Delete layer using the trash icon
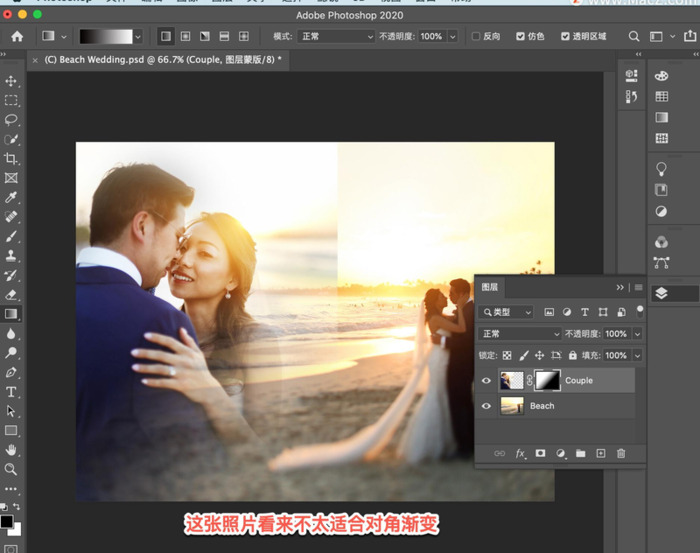Image resolution: width=700 pixels, height=553 pixels. [x=621, y=454]
